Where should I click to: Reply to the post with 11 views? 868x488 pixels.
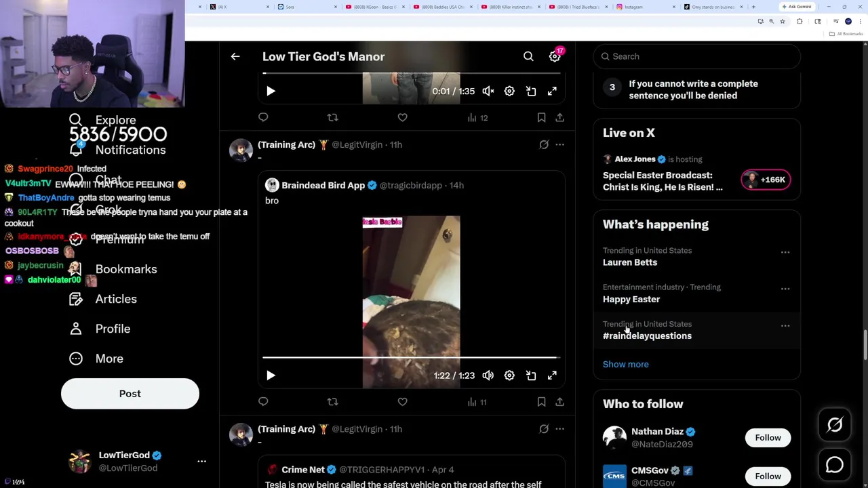point(263,402)
